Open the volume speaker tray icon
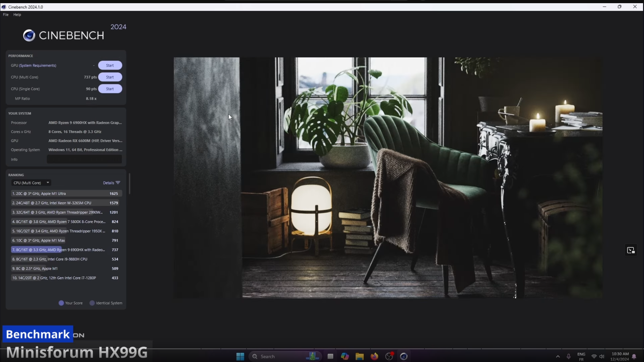 pos(602,357)
